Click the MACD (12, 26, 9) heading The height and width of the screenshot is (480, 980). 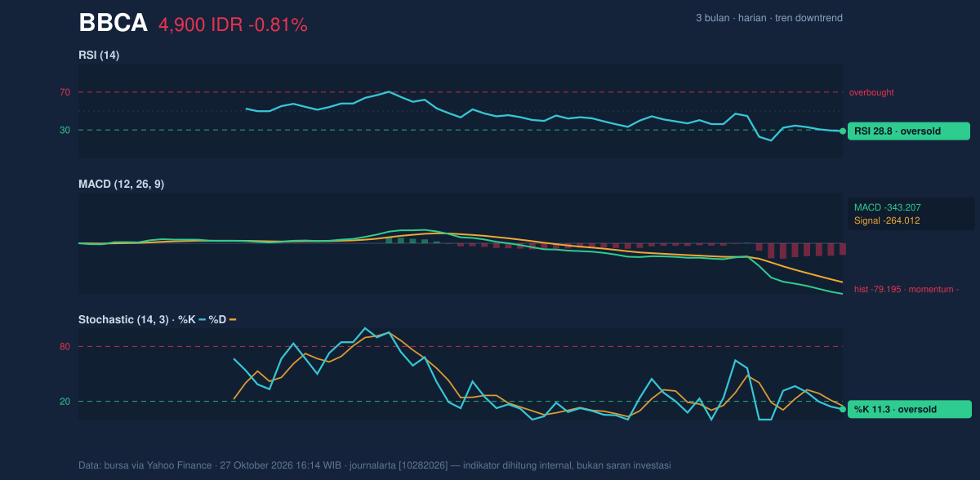[121, 184]
